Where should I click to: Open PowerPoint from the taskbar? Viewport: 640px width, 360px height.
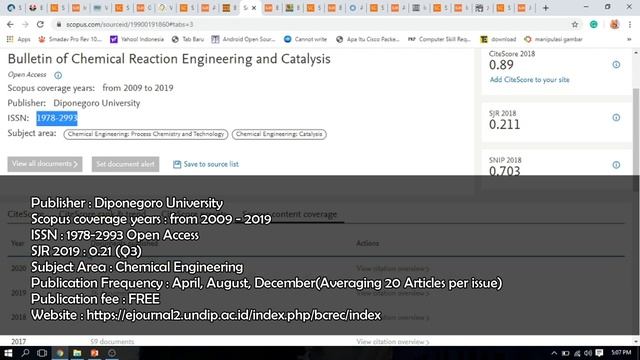[95, 353]
